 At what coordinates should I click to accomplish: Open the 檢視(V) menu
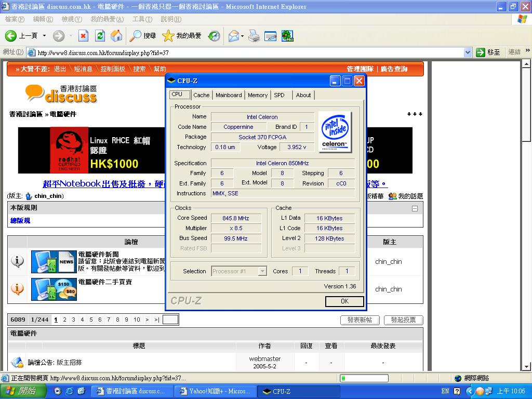pyautogui.click(x=72, y=19)
